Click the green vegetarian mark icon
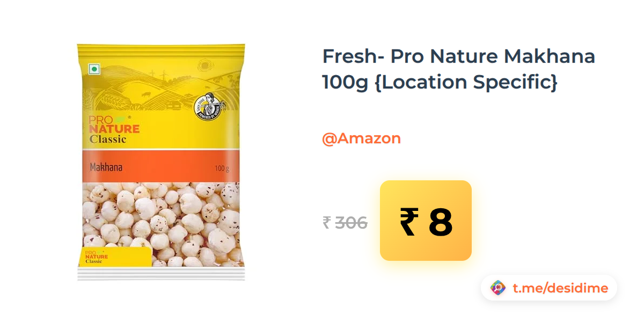 [x=94, y=69]
